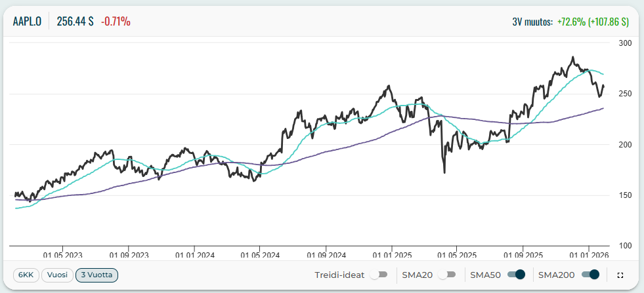Screen dimensions: 644x293
Task: Click the 01 09 2025 date marker
Action: [523, 254]
